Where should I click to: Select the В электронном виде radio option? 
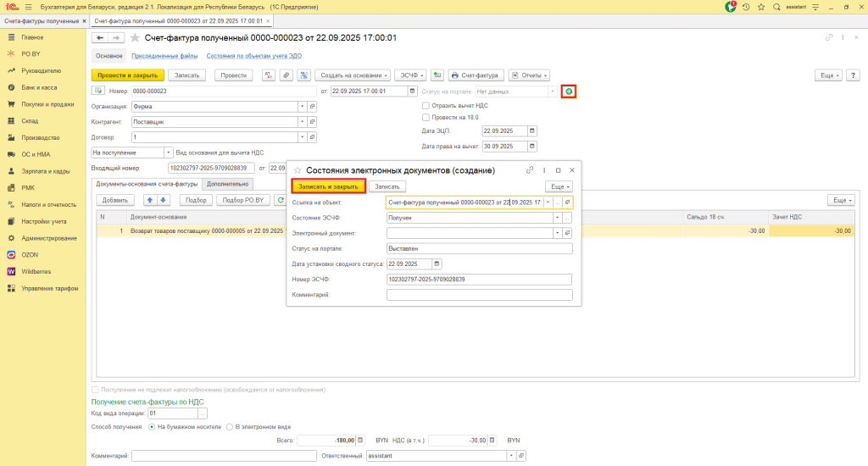pyautogui.click(x=230, y=426)
